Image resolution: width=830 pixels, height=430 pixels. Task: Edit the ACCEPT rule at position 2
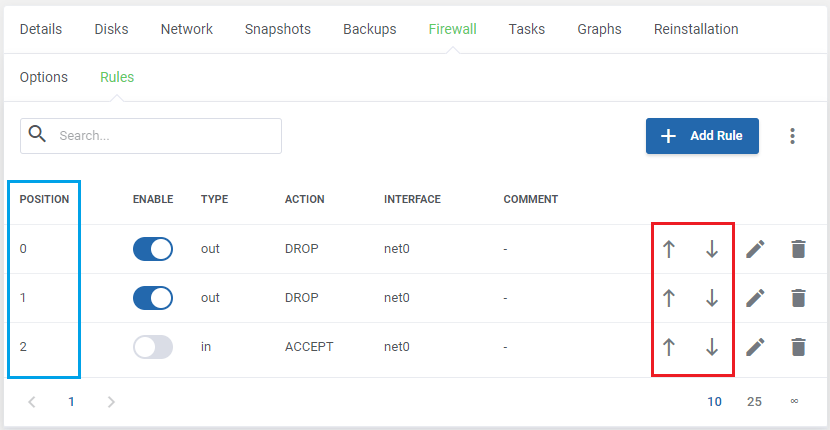(x=755, y=347)
